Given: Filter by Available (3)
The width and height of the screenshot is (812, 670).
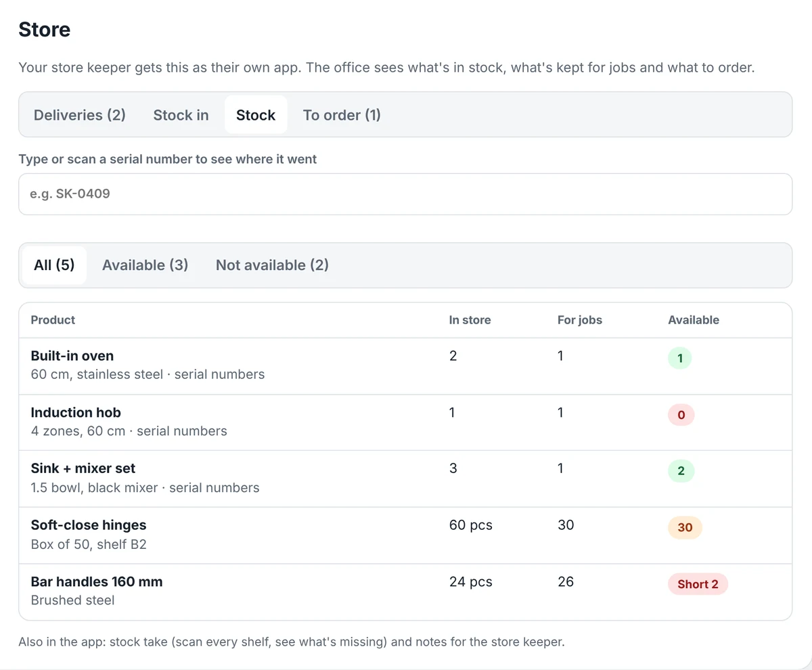Looking at the screenshot, I should tap(145, 265).
